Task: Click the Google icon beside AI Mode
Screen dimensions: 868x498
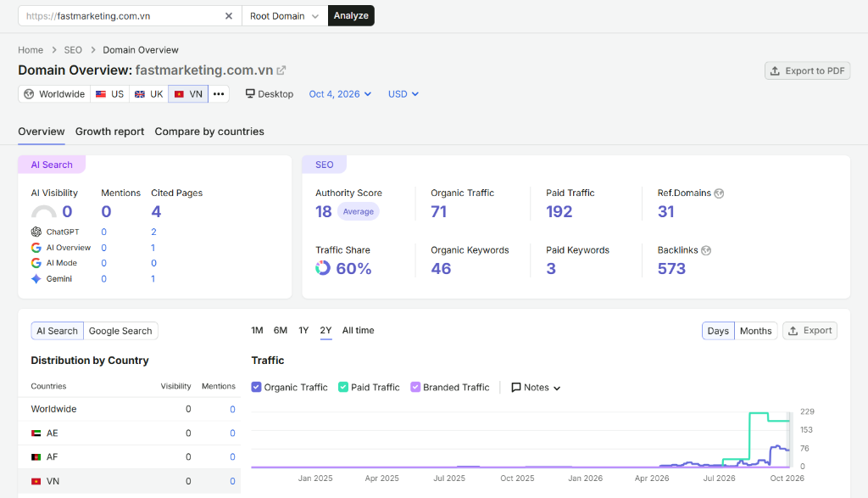Action: click(36, 263)
